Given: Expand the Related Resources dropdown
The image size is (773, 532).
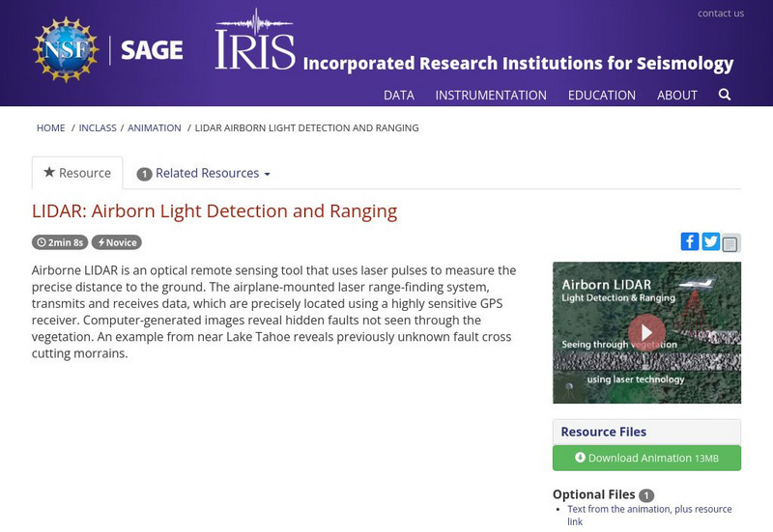Looking at the screenshot, I should click(204, 174).
